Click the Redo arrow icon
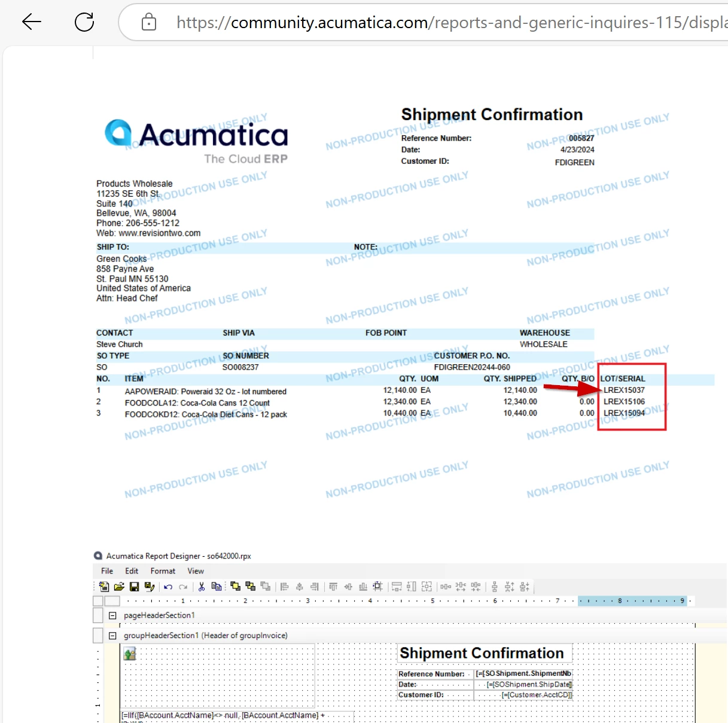 pyautogui.click(x=183, y=587)
